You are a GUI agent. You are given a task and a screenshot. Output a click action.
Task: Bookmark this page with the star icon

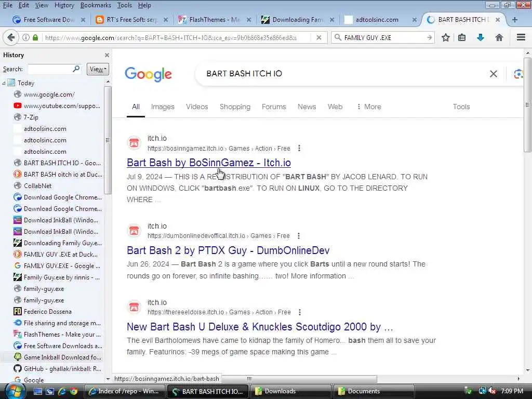pyautogui.click(x=445, y=37)
